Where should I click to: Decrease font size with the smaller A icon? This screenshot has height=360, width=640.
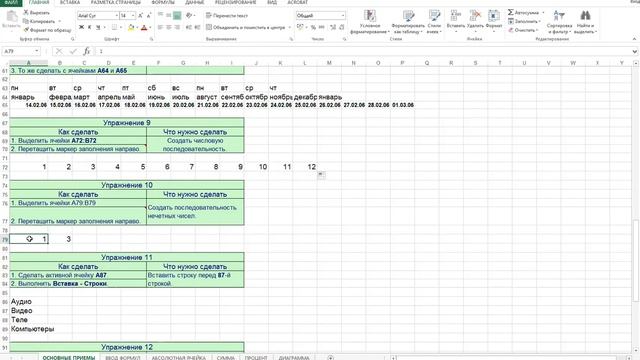149,16
